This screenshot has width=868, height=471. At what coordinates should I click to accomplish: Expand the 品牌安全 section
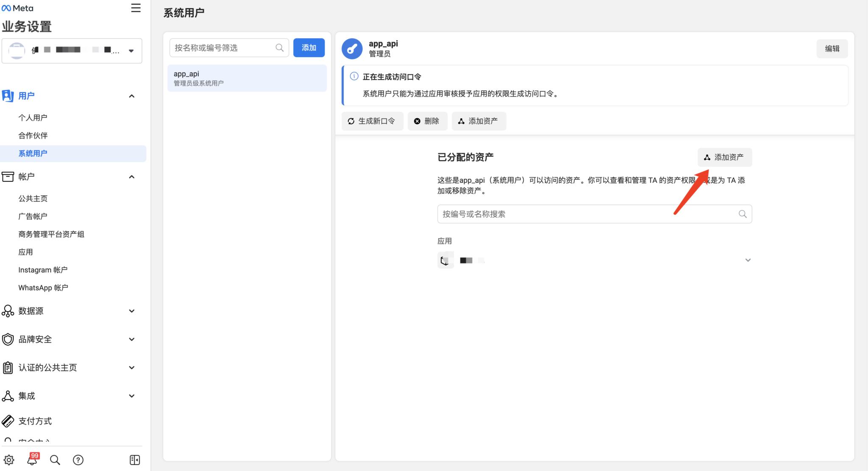click(x=132, y=339)
